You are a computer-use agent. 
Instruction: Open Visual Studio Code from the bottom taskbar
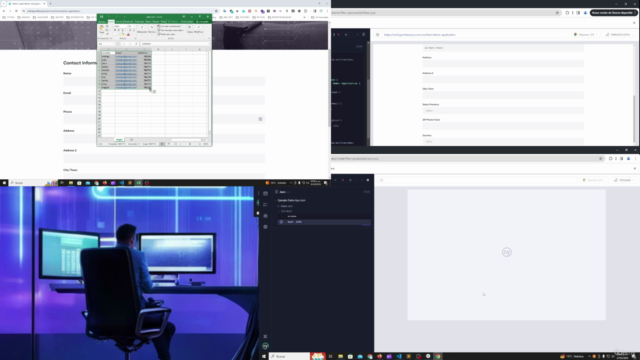point(399,356)
